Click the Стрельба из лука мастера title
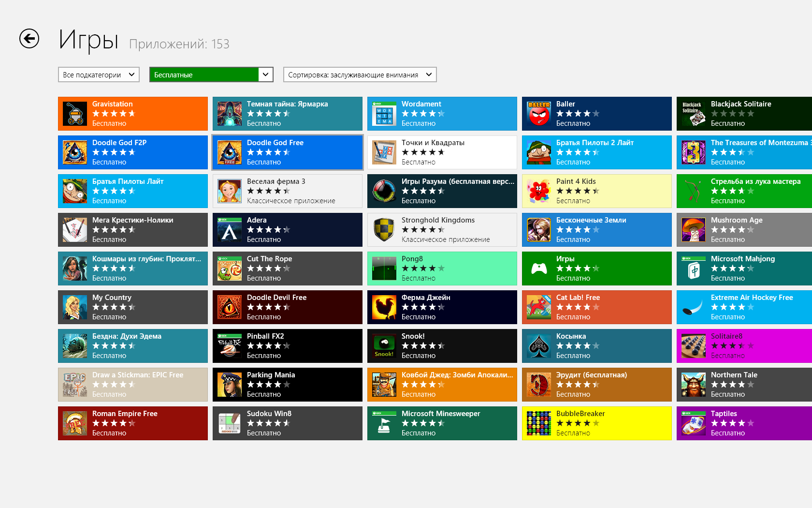This screenshot has height=508, width=812. [755, 181]
